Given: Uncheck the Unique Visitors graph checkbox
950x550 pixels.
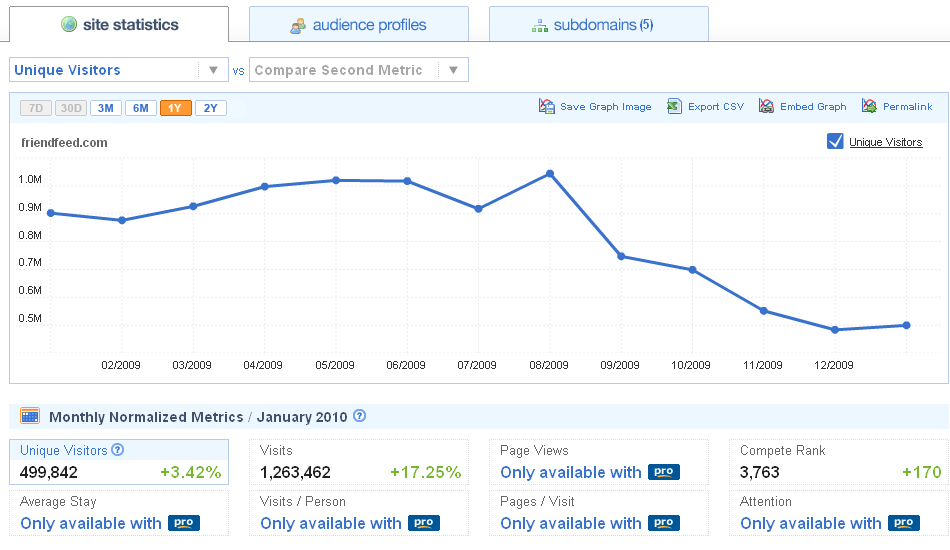Looking at the screenshot, I should tap(835, 142).
